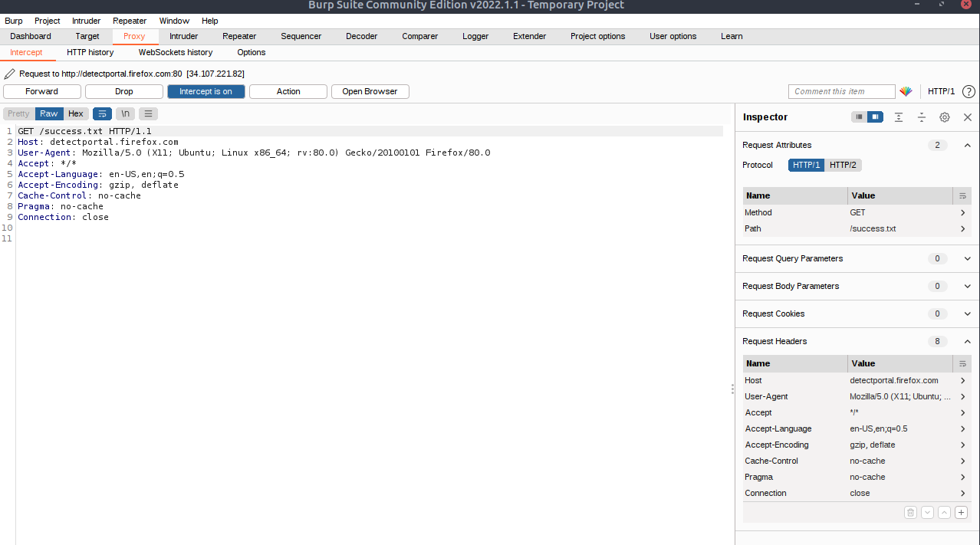
Task: Turn off the Intercept is on toggle
Action: tap(206, 91)
